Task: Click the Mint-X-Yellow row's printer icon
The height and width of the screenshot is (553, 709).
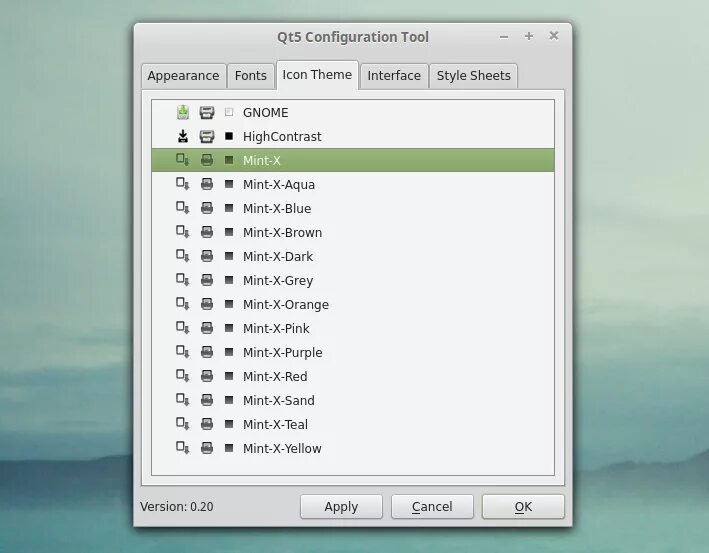Action: point(207,448)
